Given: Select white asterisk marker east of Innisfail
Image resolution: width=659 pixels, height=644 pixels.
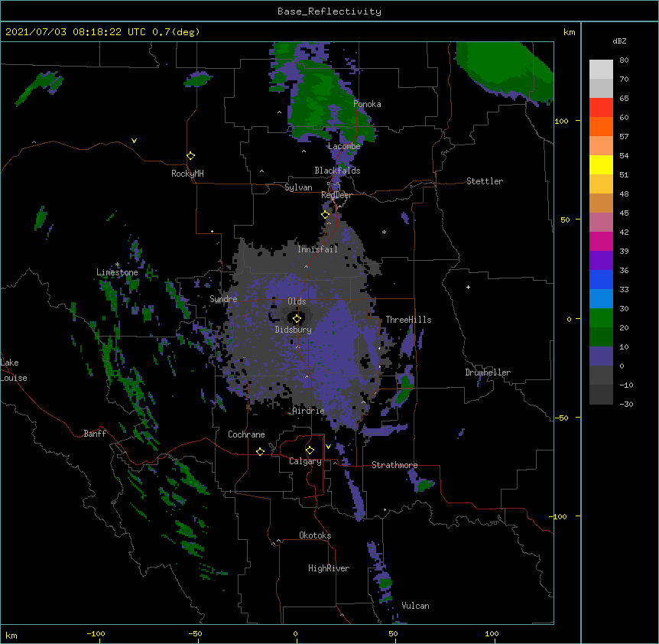Looking at the screenshot, I should point(384,232).
